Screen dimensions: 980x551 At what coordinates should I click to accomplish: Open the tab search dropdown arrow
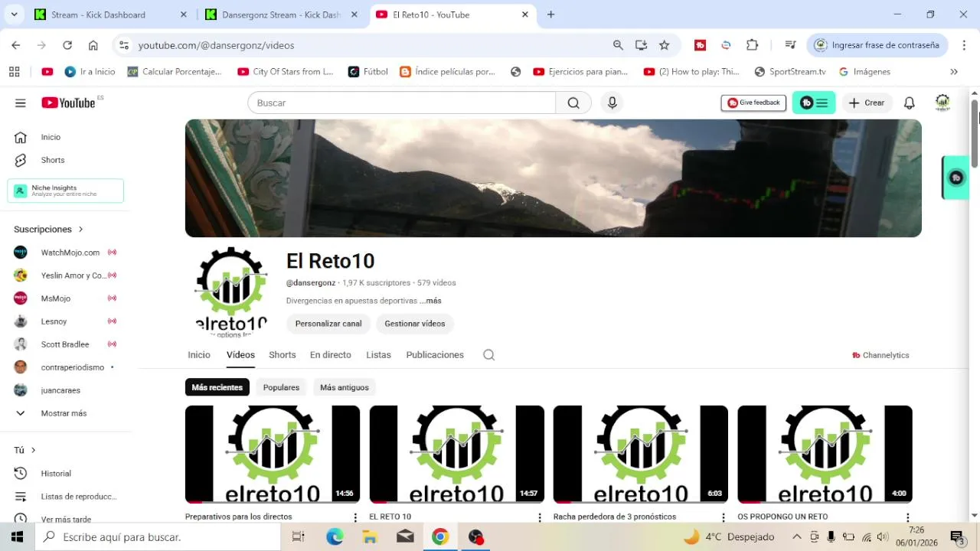coord(14,15)
